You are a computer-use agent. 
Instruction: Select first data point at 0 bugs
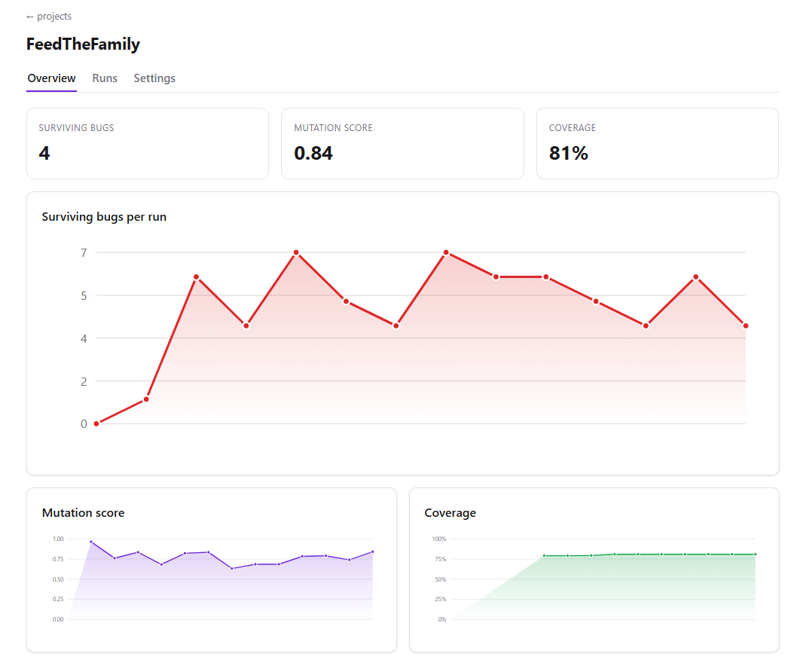(96, 423)
